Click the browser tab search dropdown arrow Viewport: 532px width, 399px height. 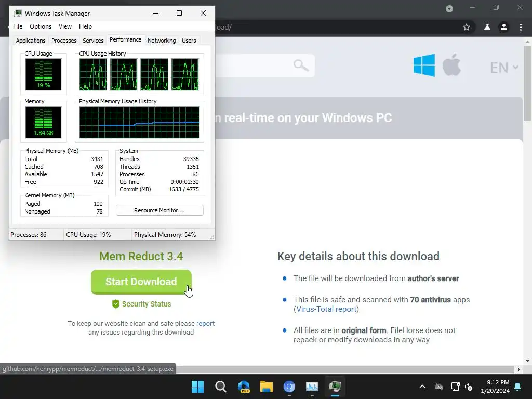[x=449, y=9]
